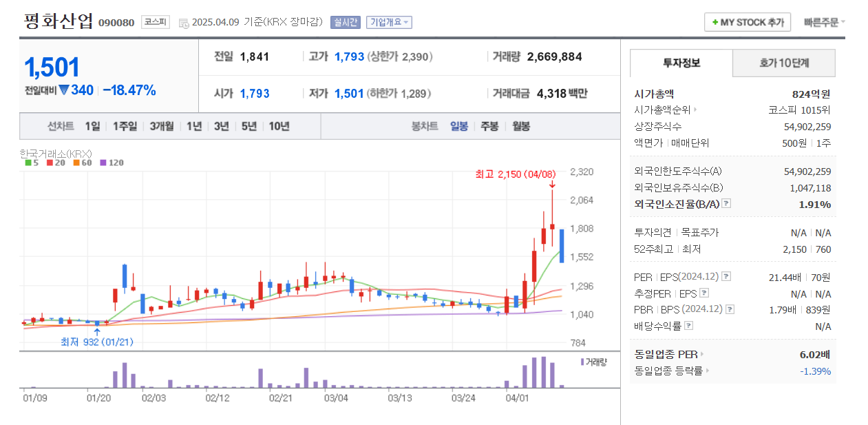Open the help icon next to PER EPS(2024.12)
Screen dimensions: 868x425
(726, 277)
